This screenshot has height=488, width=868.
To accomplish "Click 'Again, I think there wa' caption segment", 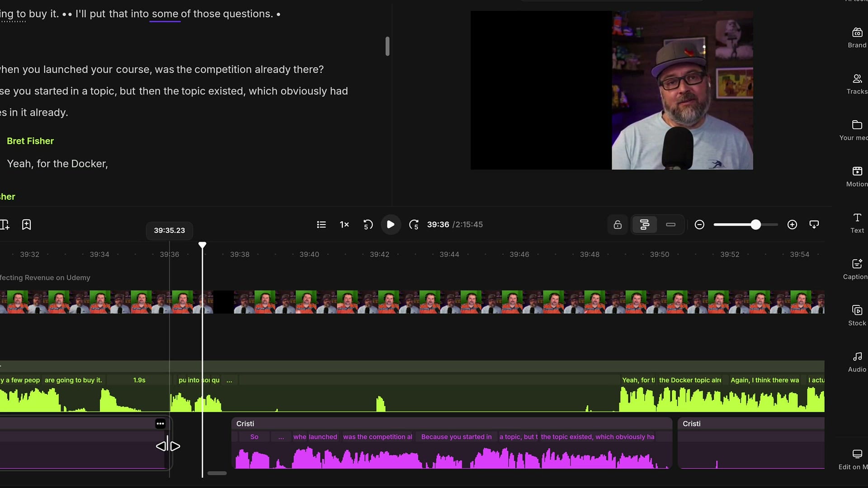I will coord(764,380).
